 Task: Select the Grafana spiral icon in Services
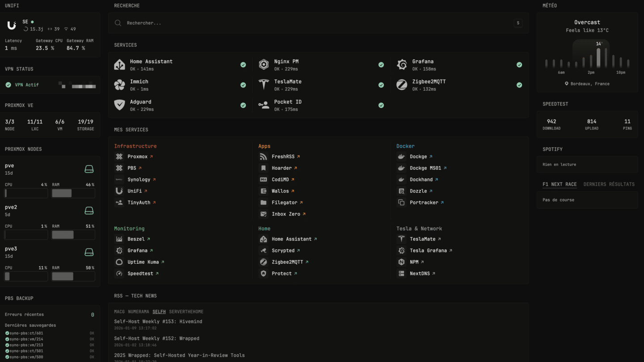pyautogui.click(x=402, y=64)
